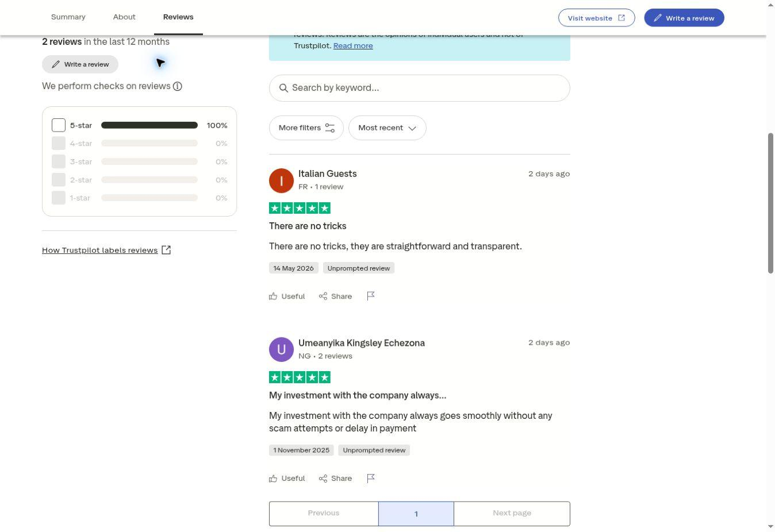This screenshot has height=532, width=775.
Task: Share Umeanyika's investment review
Action: 335,479
